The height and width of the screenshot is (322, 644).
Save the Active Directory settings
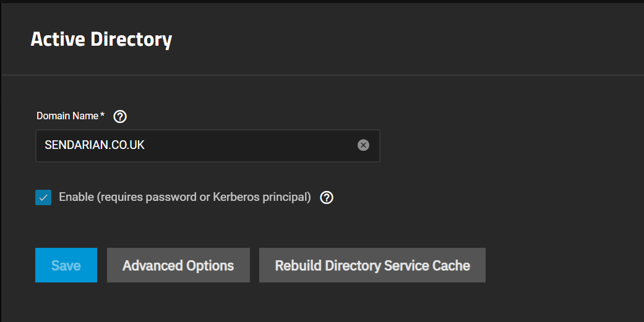pyautogui.click(x=66, y=265)
